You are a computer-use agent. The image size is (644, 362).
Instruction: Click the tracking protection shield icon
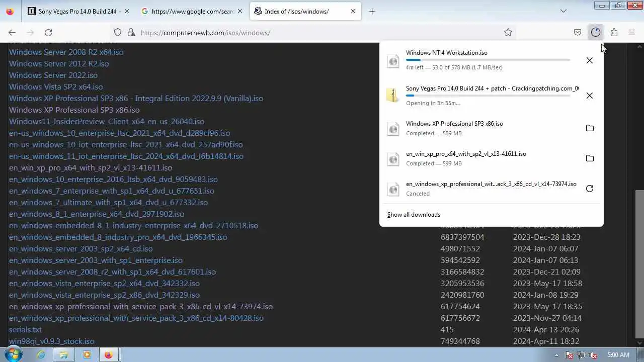(x=118, y=32)
